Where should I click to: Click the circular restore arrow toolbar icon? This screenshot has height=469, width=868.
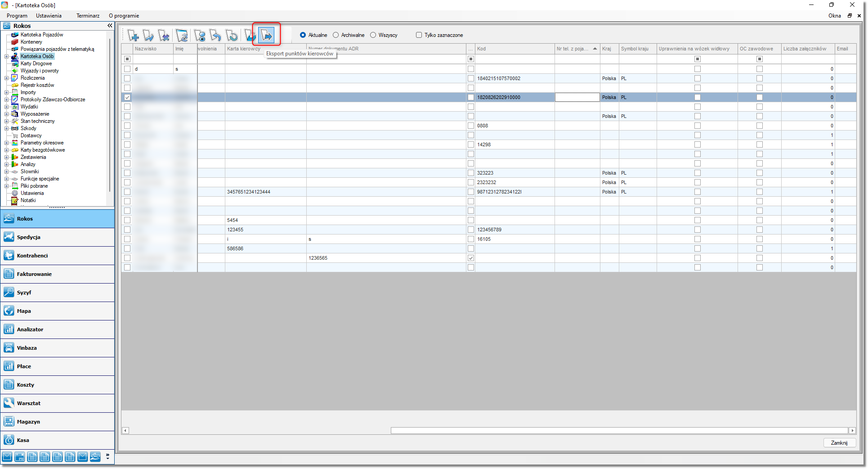[232, 35]
